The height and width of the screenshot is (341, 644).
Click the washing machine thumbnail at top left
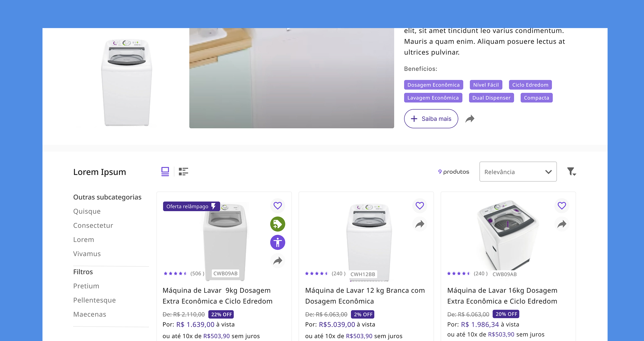click(x=127, y=82)
